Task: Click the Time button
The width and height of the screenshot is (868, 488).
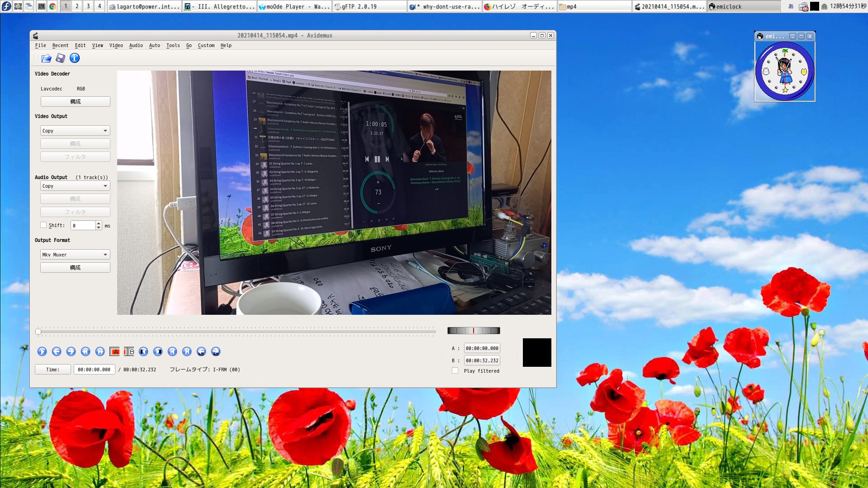Action: [53, 370]
